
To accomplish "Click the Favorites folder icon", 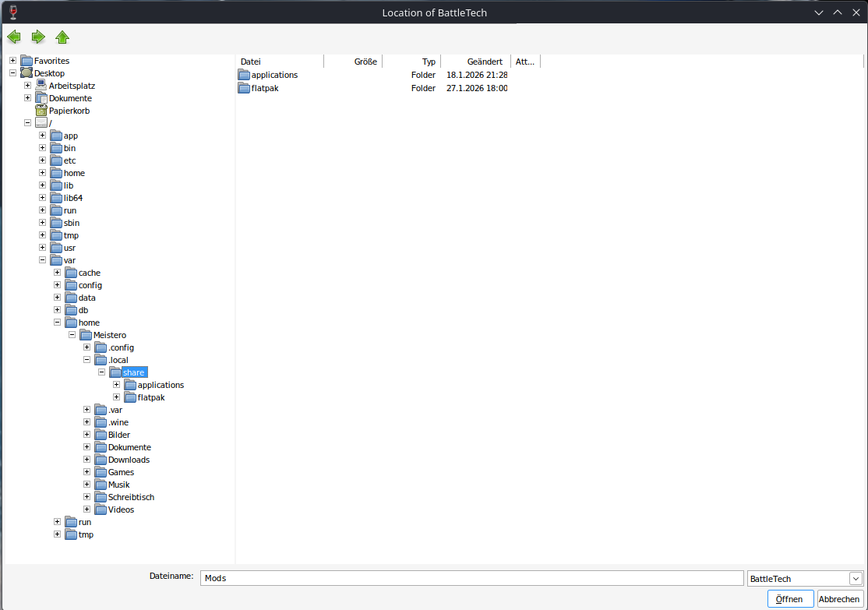I will [x=26, y=60].
